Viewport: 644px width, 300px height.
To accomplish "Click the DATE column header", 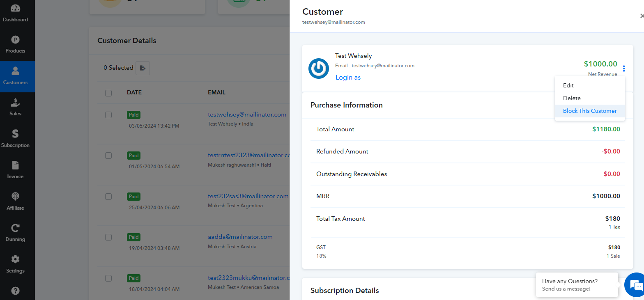I will 134,92.
